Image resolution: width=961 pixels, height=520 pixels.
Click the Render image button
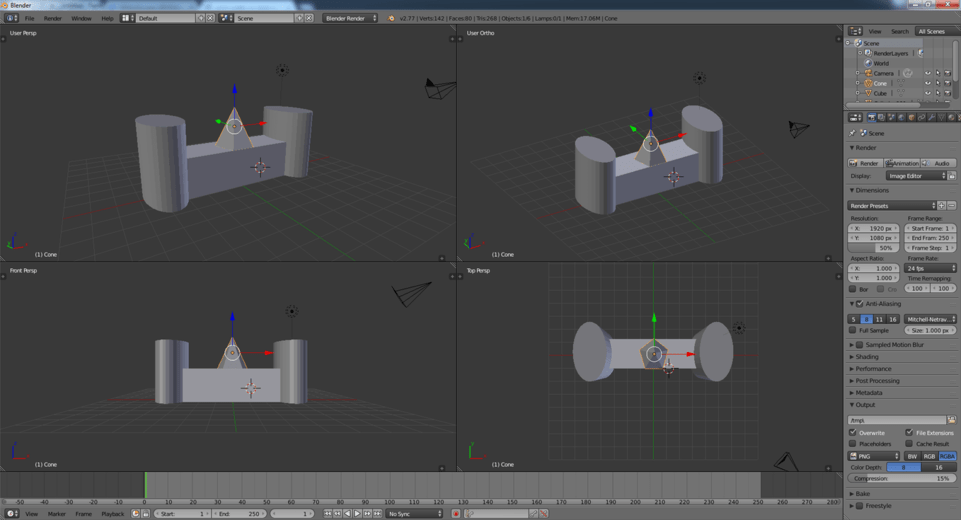point(865,163)
